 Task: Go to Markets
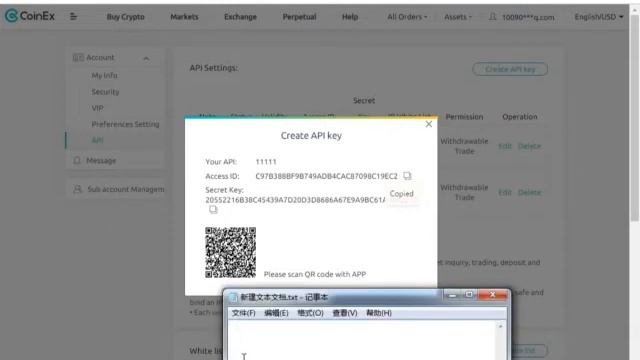tap(184, 17)
